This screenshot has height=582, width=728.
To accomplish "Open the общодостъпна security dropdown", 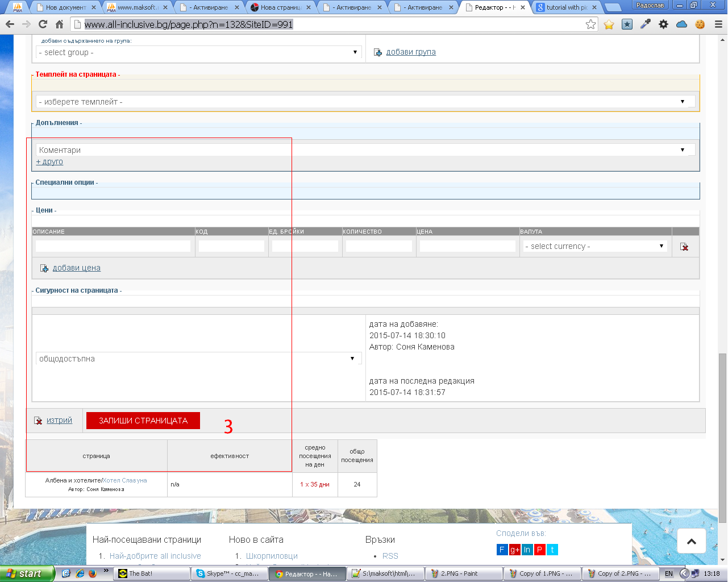I will [x=199, y=359].
